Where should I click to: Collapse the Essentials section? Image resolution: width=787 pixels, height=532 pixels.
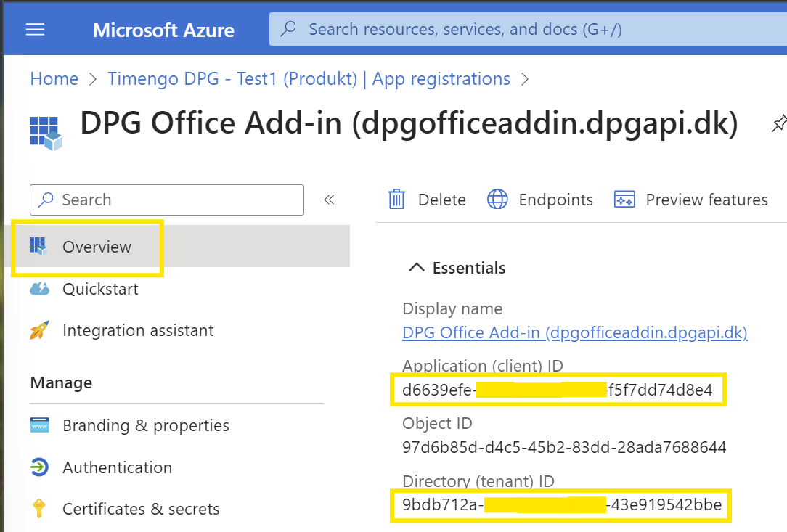point(416,268)
